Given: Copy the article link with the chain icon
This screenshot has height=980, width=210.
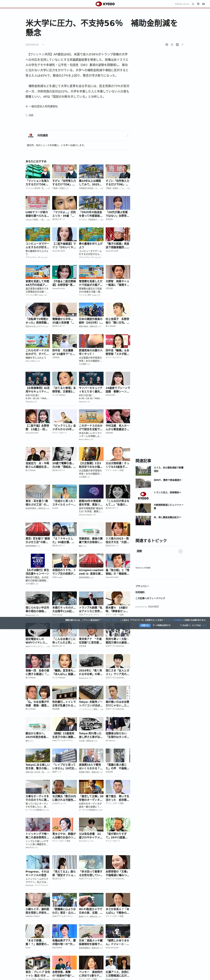Looking at the screenshot, I should click(x=183, y=45).
